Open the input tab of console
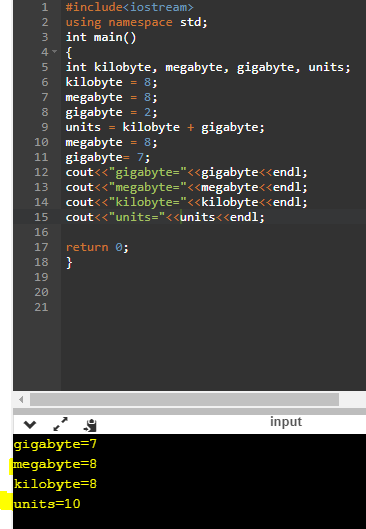 point(286,421)
